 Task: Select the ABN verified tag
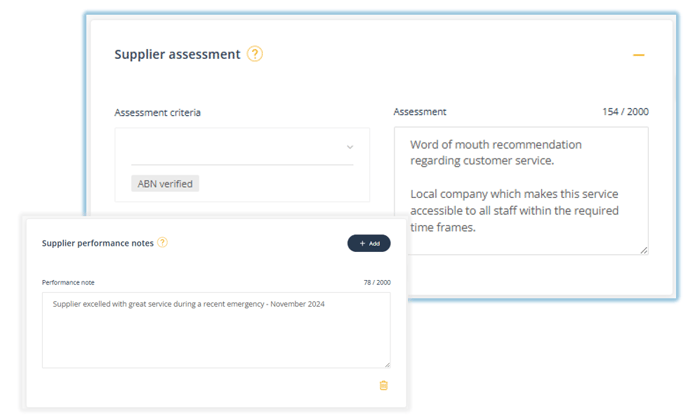165,183
